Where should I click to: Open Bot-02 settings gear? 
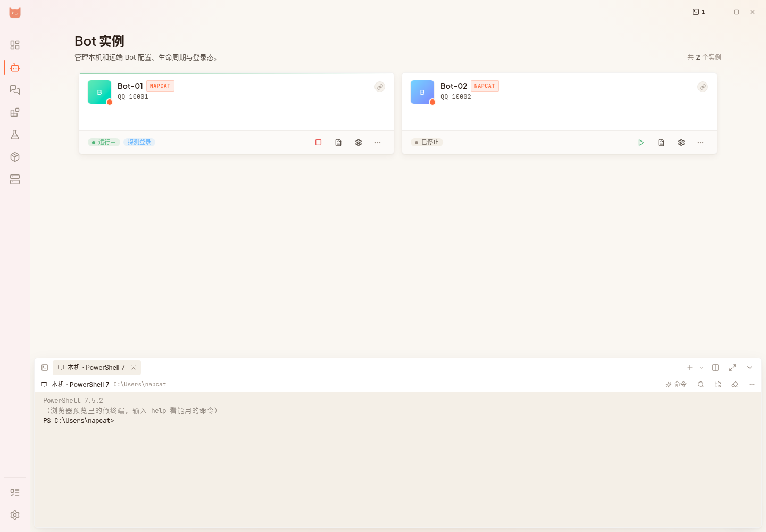(x=681, y=143)
